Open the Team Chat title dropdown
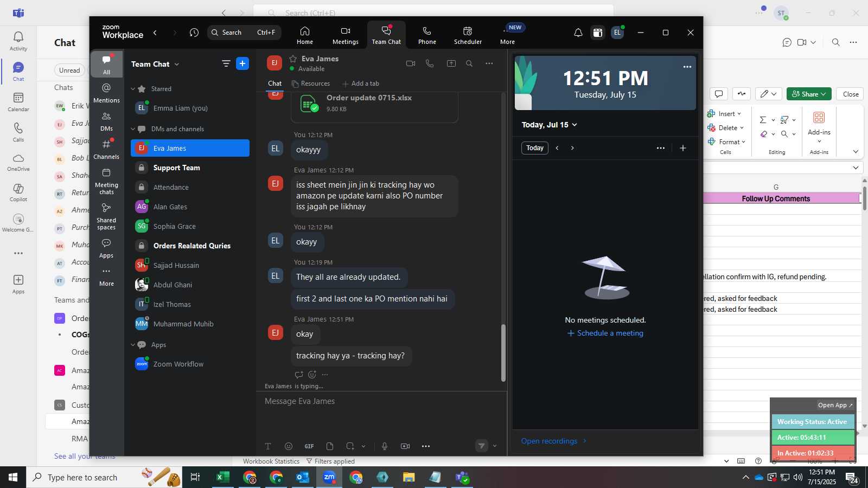868x488 pixels. click(x=177, y=64)
